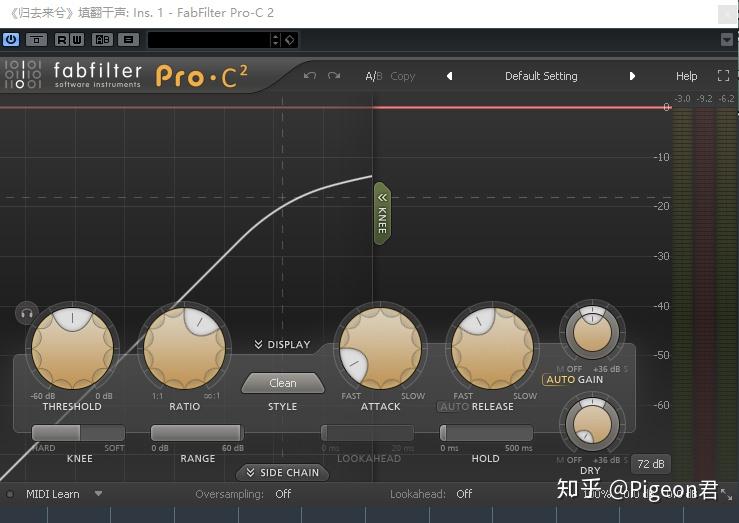The image size is (739, 523).
Task: Open the Clean STYLE selector
Action: click(283, 383)
